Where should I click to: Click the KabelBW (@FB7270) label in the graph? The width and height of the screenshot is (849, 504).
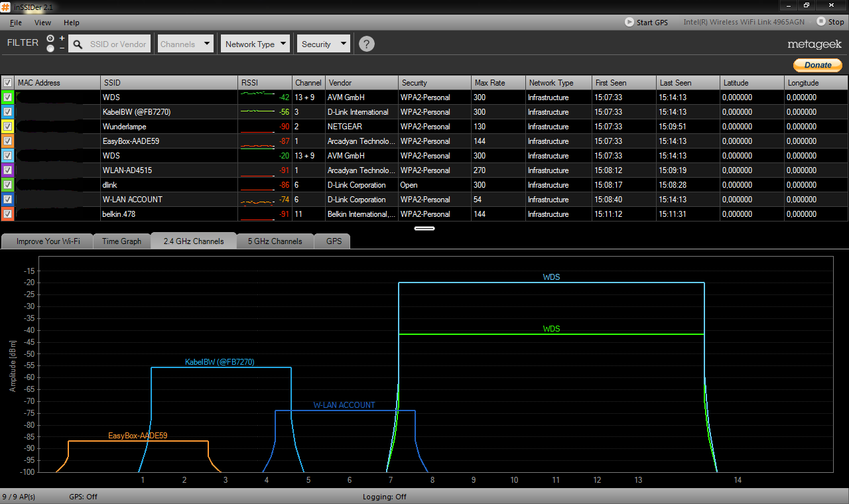click(220, 362)
